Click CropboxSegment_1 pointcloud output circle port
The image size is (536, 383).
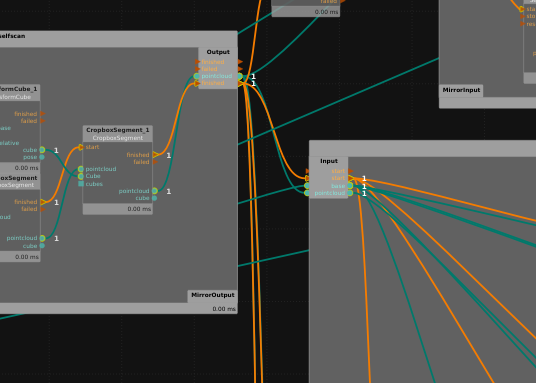point(155,191)
